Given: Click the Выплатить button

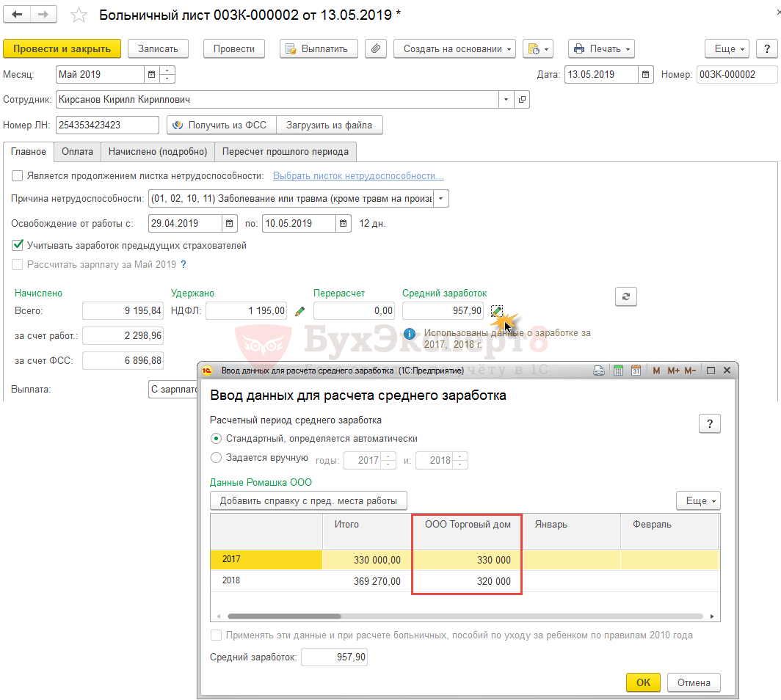Looking at the screenshot, I should (319, 48).
